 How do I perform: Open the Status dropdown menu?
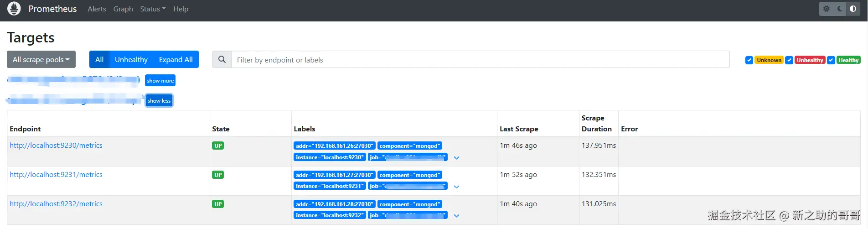(153, 9)
